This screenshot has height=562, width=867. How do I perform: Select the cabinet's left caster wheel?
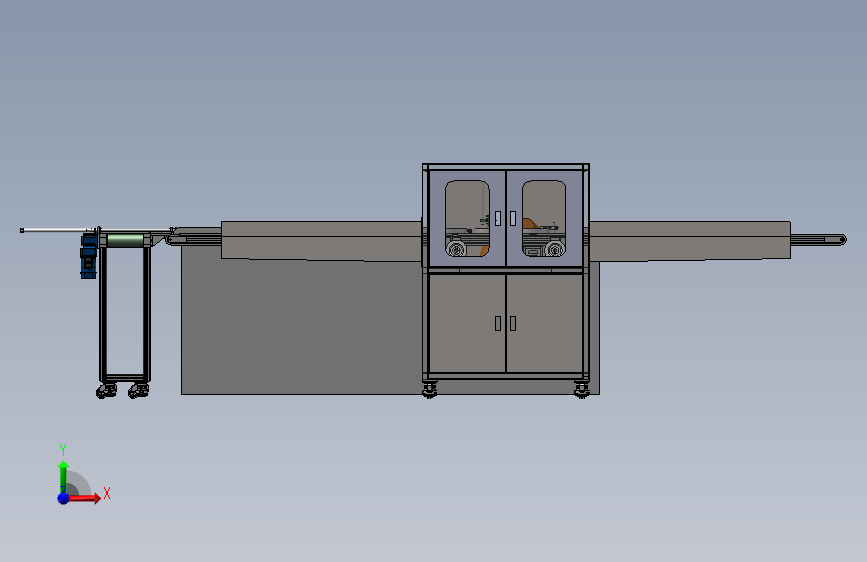(430, 390)
